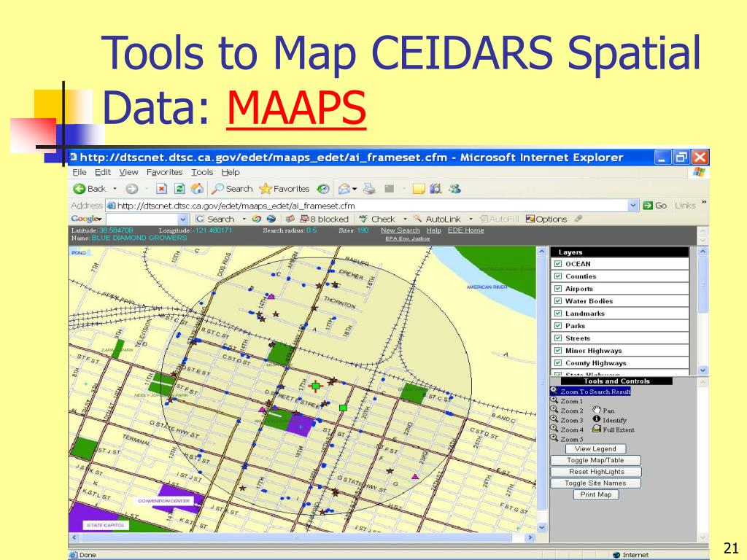Click the EPA Env. Justice link

pyautogui.click(x=407, y=238)
